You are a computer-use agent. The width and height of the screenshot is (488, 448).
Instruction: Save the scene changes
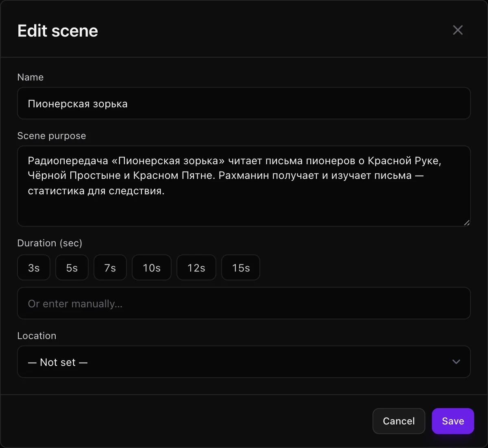point(453,421)
